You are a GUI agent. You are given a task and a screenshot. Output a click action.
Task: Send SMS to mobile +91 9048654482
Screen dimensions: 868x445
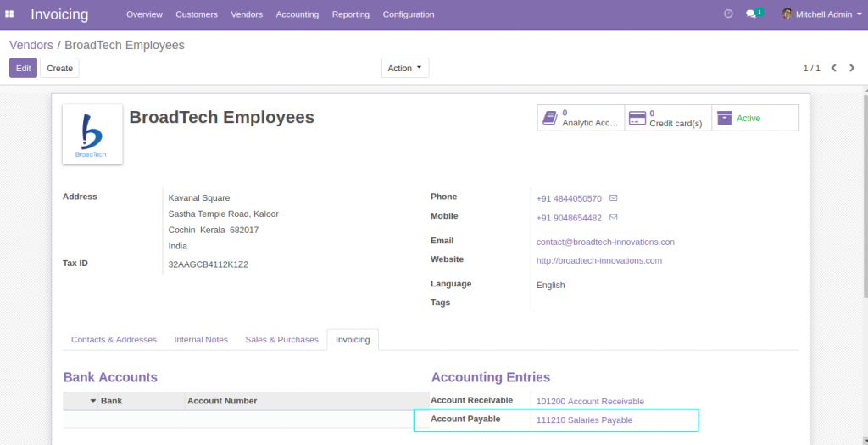(614, 217)
